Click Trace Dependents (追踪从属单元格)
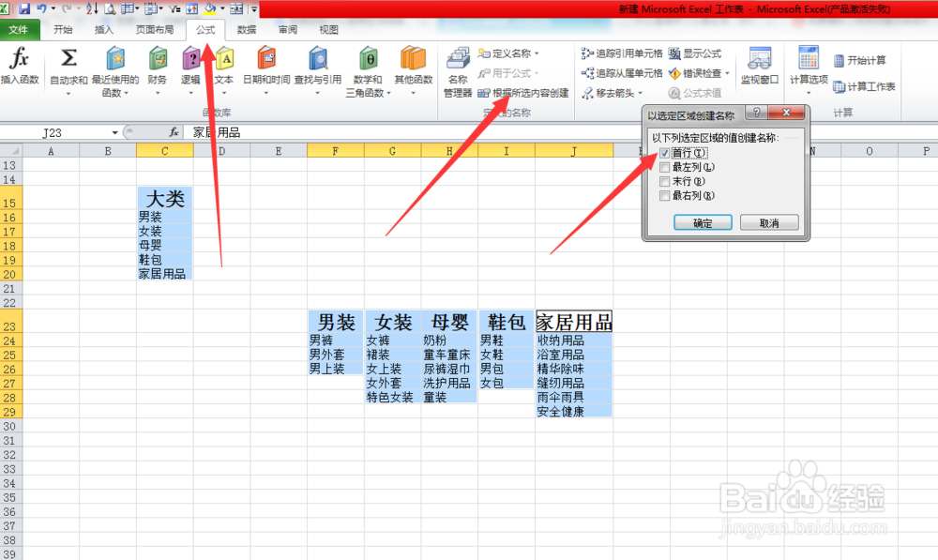938x560 pixels. [x=622, y=73]
